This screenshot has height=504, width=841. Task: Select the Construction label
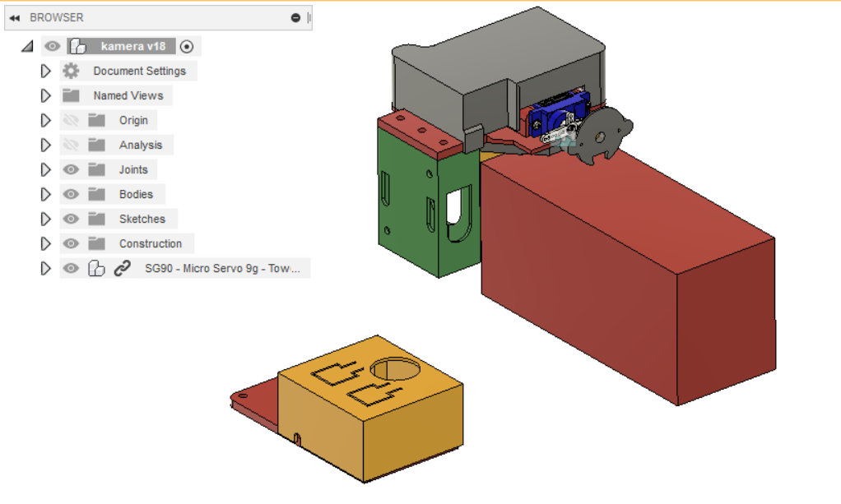tap(150, 243)
